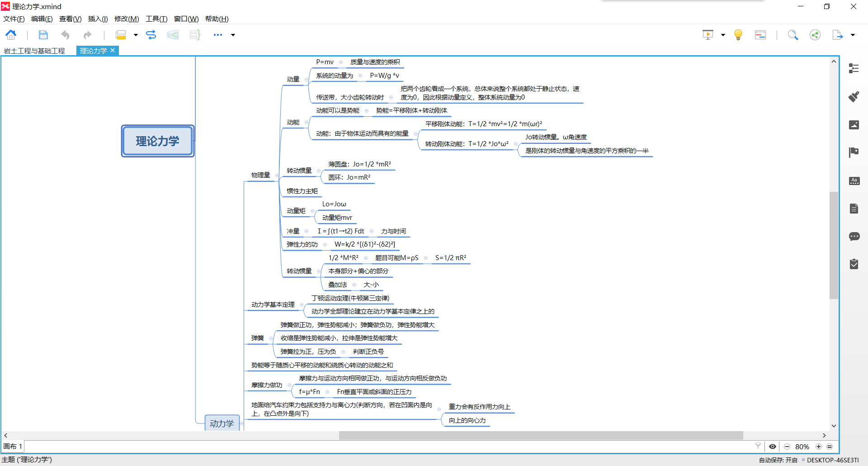Click the Undo arrow icon
This screenshot has width=868, height=466.
(66, 35)
